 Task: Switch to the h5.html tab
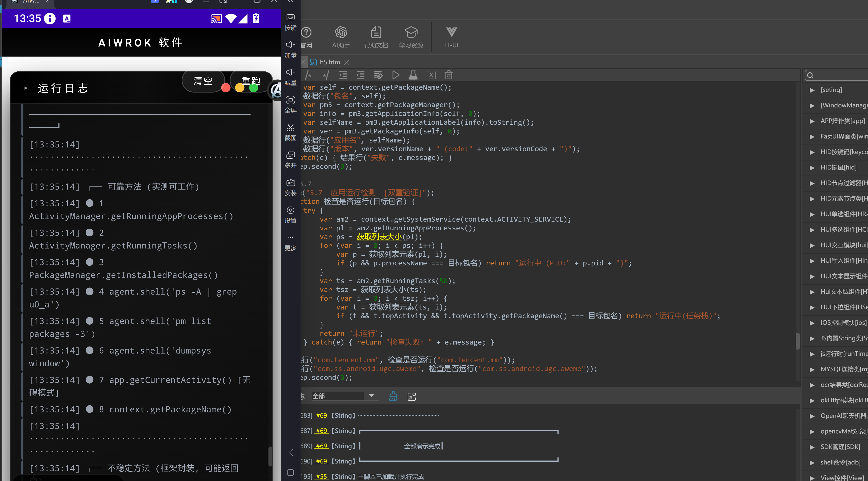[x=330, y=62]
